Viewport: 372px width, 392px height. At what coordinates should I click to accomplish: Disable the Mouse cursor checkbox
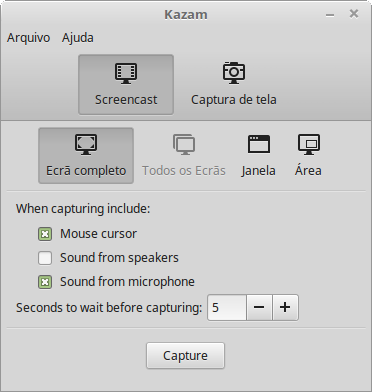coord(45,234)
